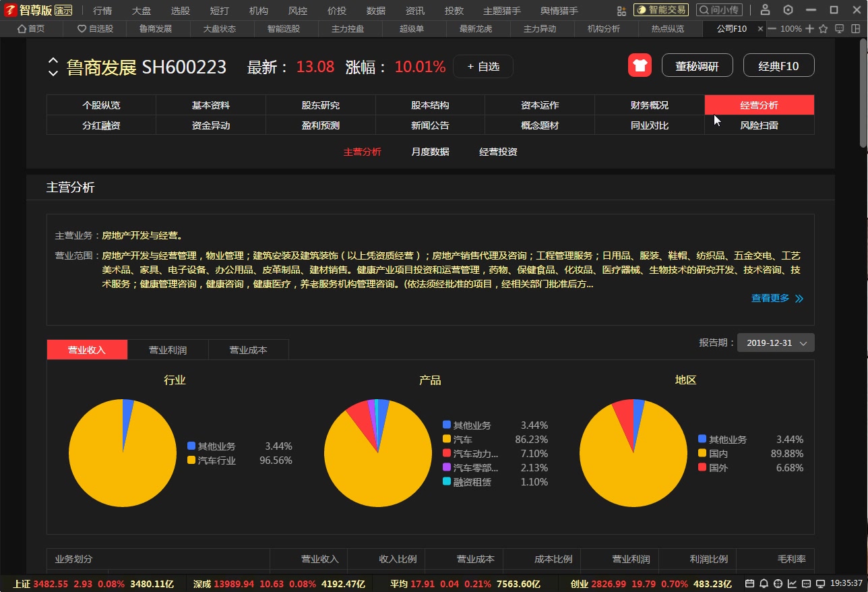Viewport: 868px width, 592px height.
Task: Select 财务概况 section
Action: pyautogui.click(x=650, y=105)
